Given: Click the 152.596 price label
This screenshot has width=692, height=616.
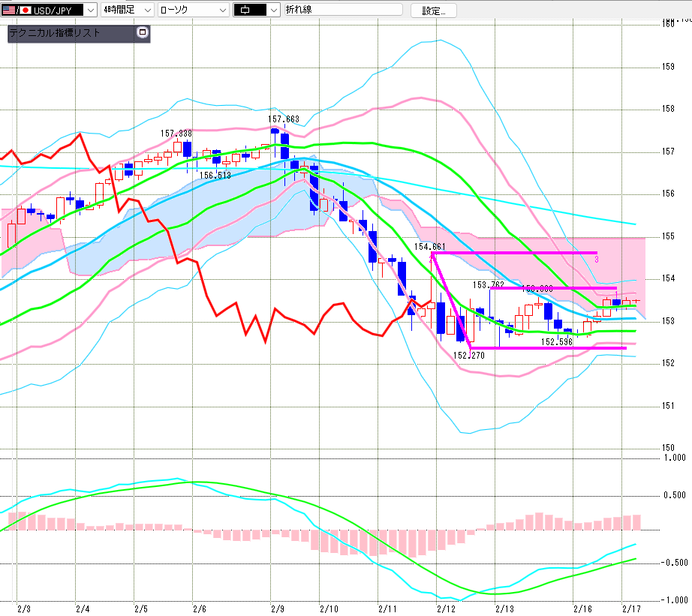Looking at the screenshot, I should pos(557,341).
